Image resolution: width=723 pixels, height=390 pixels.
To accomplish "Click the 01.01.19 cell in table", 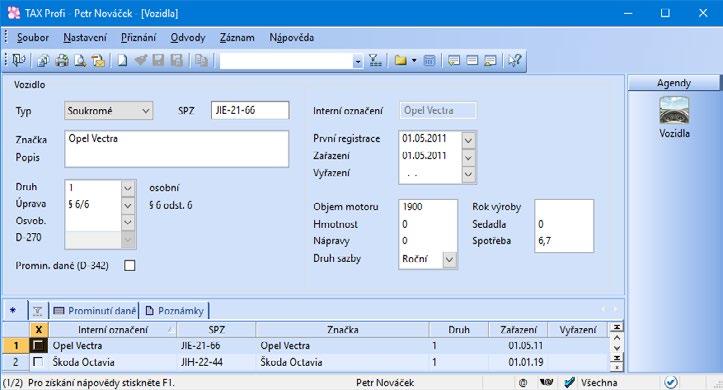I will [x=518, y=362].
